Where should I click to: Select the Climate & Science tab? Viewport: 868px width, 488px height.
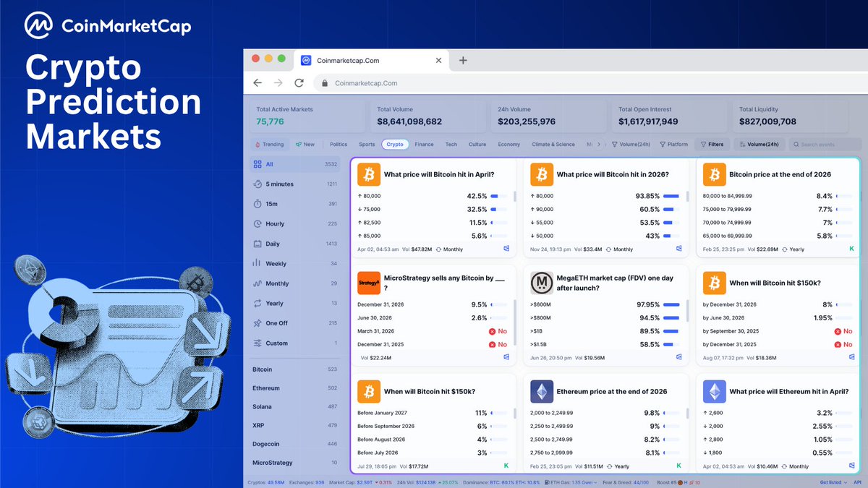(553, 145)
